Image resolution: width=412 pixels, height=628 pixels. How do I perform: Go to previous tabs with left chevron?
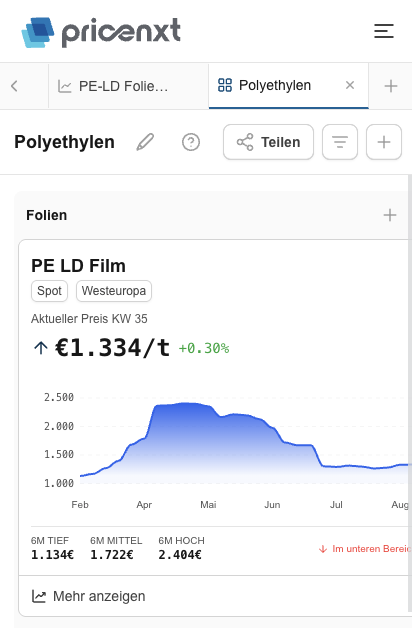(x=14, y=86)
